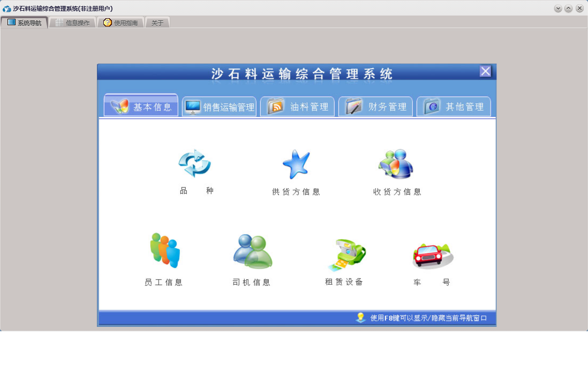588x381 pixels.
Task: Open the 收货方信息 people icon
Action: click(x=396, y=164)
